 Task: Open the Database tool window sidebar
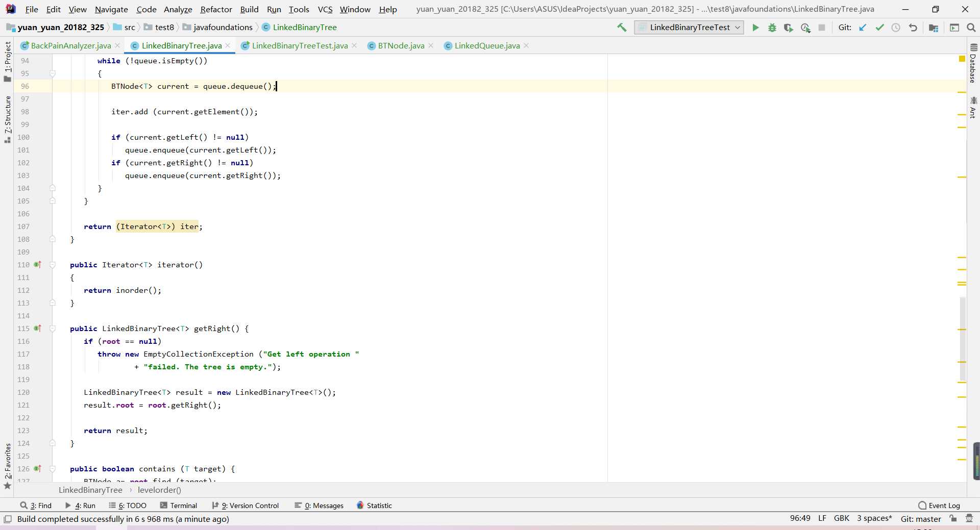pos(973,63)
